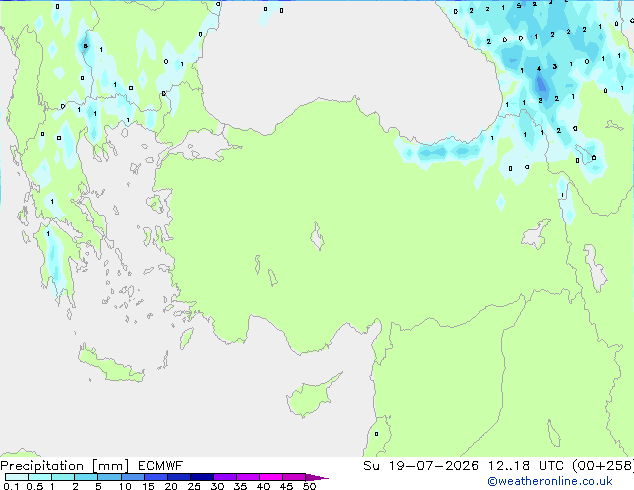
Task: Select the 45–50 mm legend swatch
Action: tap(294, 477)
